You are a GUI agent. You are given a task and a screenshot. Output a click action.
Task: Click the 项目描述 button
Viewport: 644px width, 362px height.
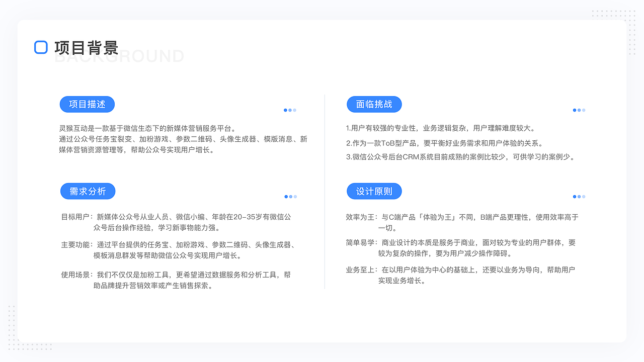[x=88, y=104]
